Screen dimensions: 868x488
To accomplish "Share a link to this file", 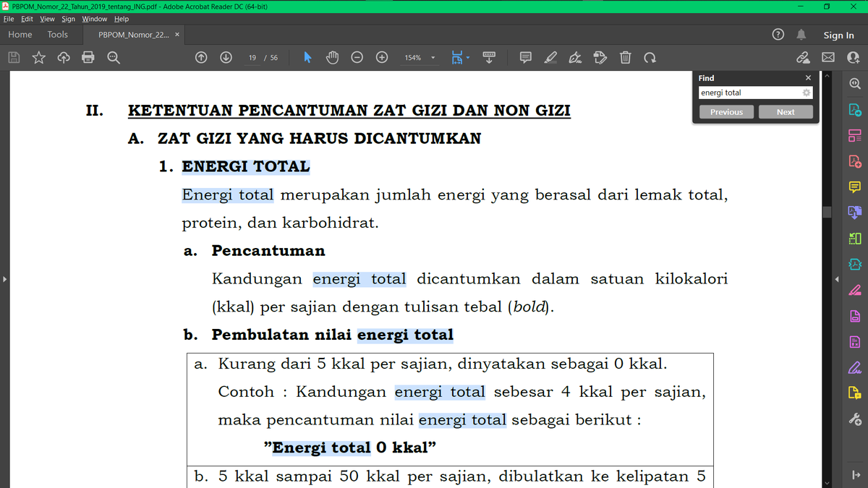I will click(803, 57).
